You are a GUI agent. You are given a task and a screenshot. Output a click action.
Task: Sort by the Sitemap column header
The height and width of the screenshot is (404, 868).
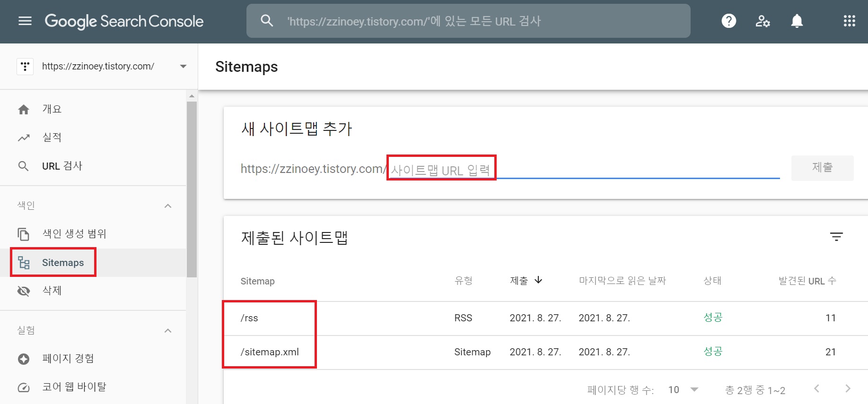257,281
